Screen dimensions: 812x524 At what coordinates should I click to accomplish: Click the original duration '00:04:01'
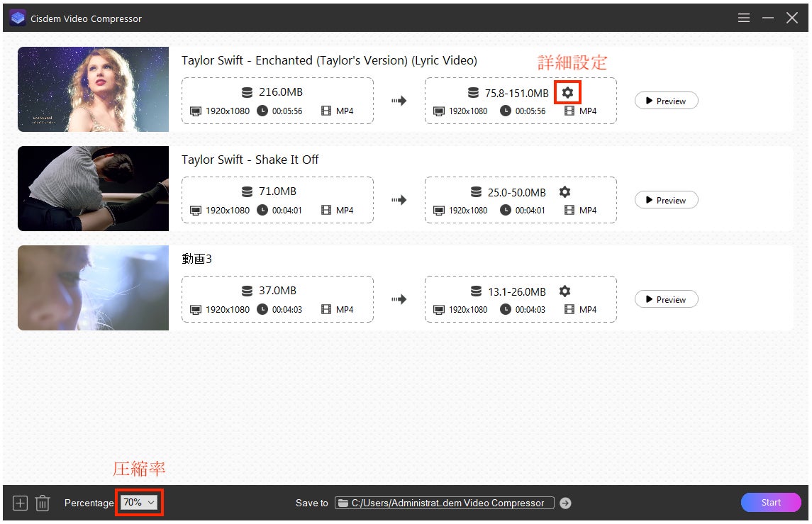[287, 210]
